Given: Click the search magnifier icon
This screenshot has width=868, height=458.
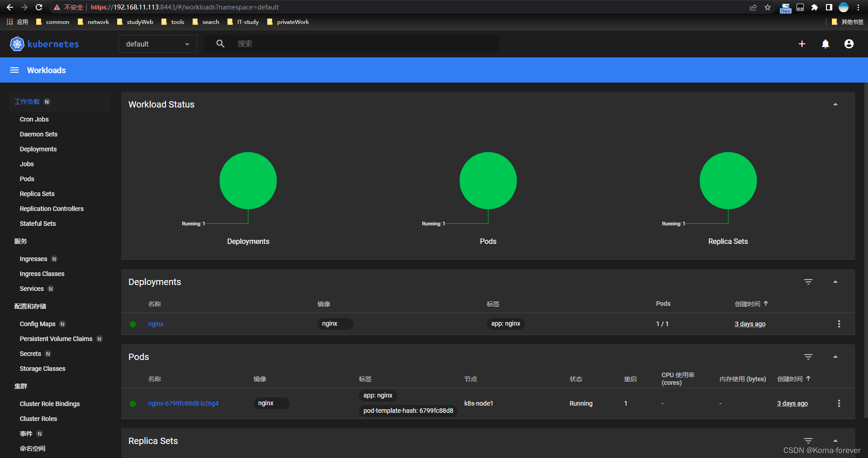Looking at the screenshot, I should coord(220,44).
